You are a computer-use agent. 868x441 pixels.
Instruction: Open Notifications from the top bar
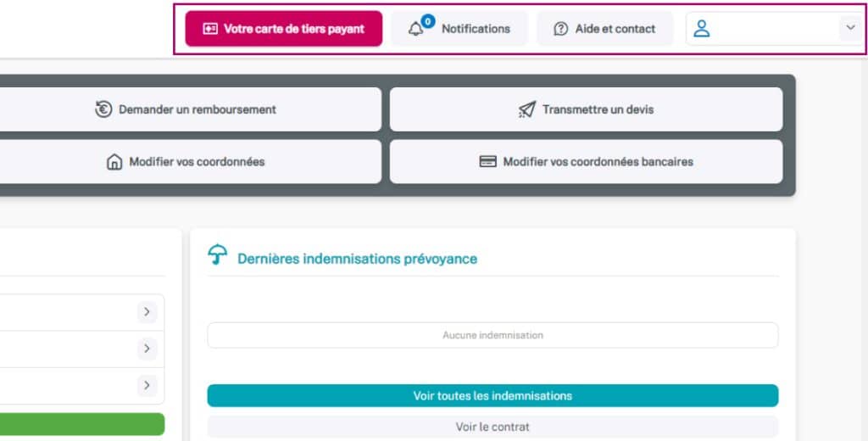coord(476,29)
